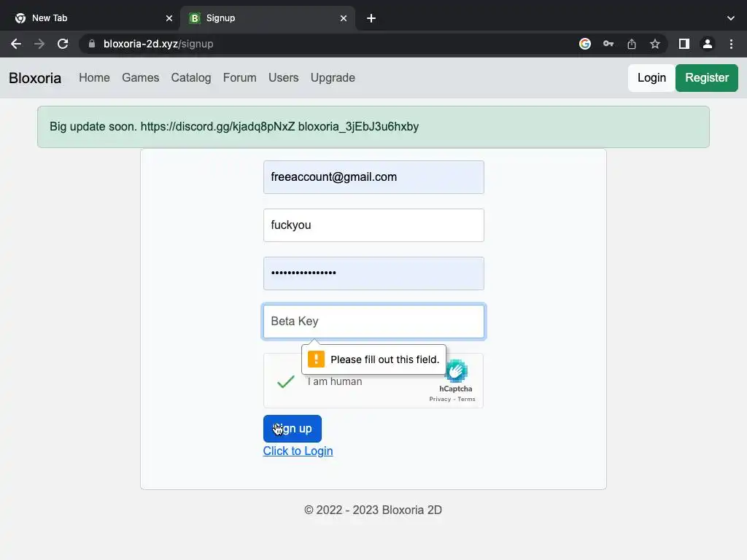Open the Catalog nav link

tap(191, 77)
